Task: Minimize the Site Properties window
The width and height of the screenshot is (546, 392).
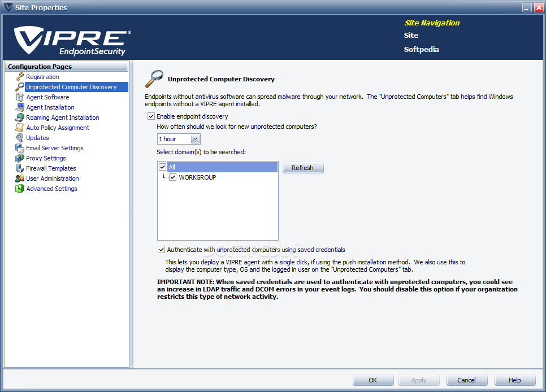Action: (x=527, y=8)
